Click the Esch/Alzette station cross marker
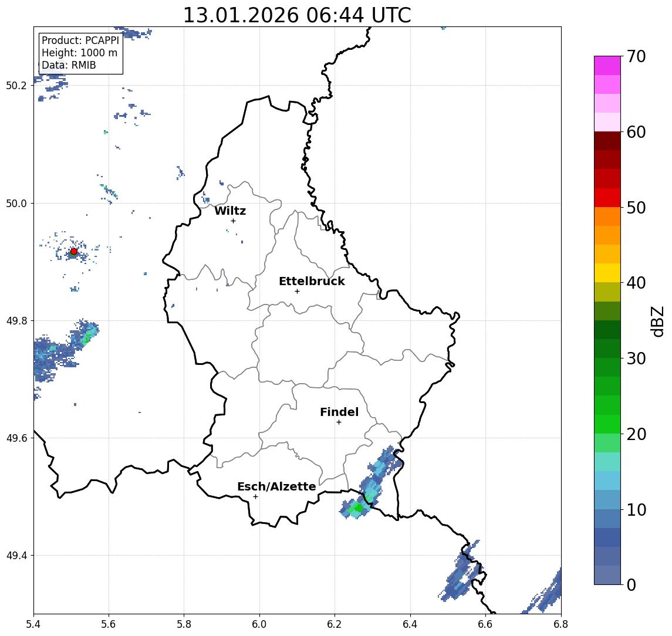672x636 pixels. click(x=255, y=497)
